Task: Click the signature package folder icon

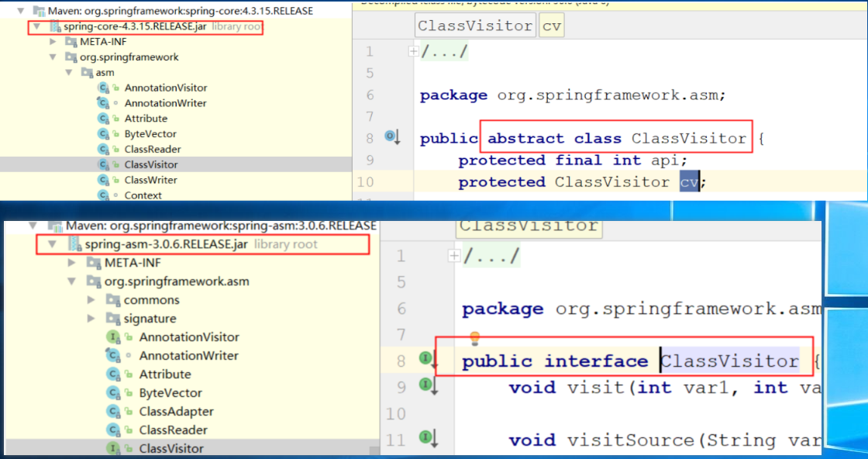Action: [113, 319]
